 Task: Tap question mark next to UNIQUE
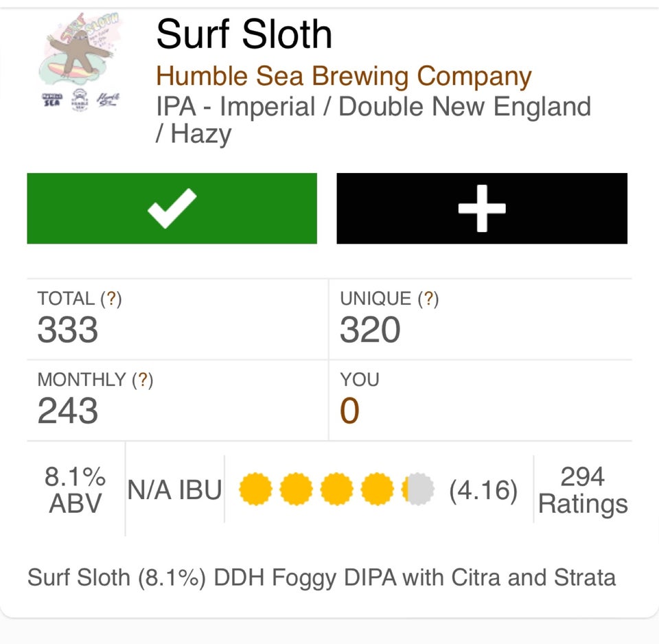click(x=428, y=299)
